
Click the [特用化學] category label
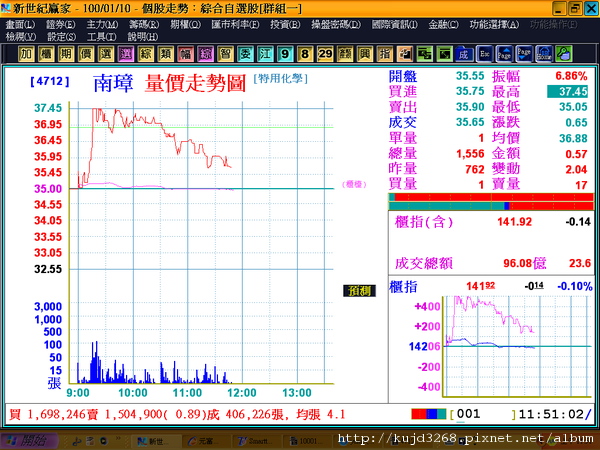point(280,79)
